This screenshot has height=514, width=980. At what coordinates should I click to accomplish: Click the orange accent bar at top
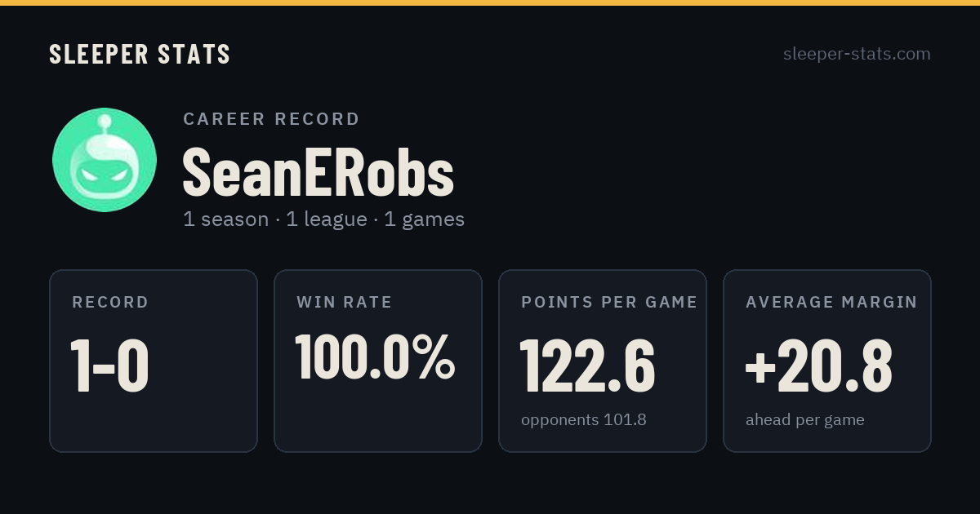490,2
